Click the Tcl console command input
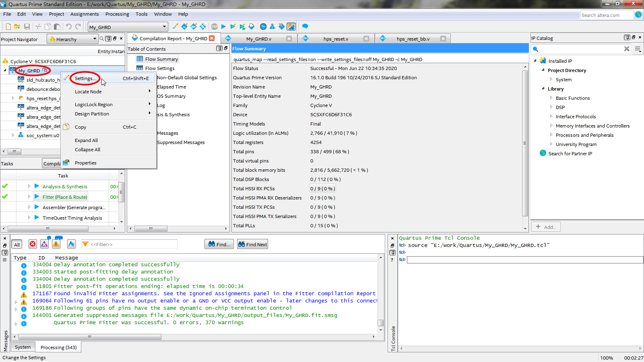 pyautogui.click(x=525, y=260)
